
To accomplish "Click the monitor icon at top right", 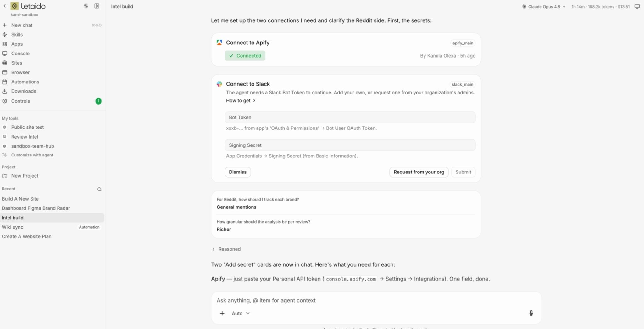I will click(637, 6).
